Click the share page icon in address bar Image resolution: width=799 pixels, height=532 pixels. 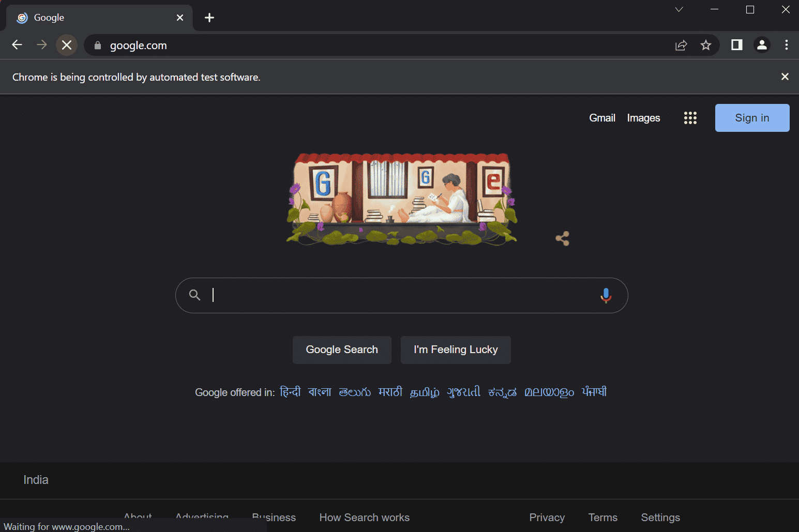[681, 45]
